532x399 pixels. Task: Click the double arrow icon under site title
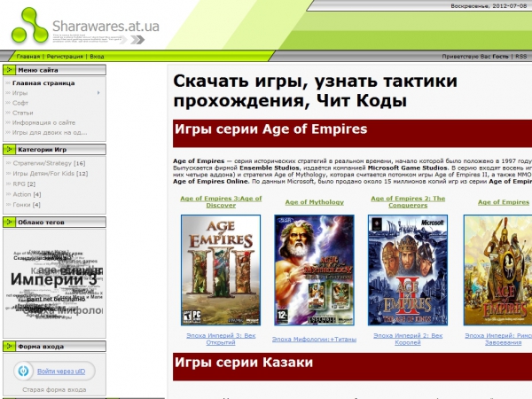(x=137, y=40)
